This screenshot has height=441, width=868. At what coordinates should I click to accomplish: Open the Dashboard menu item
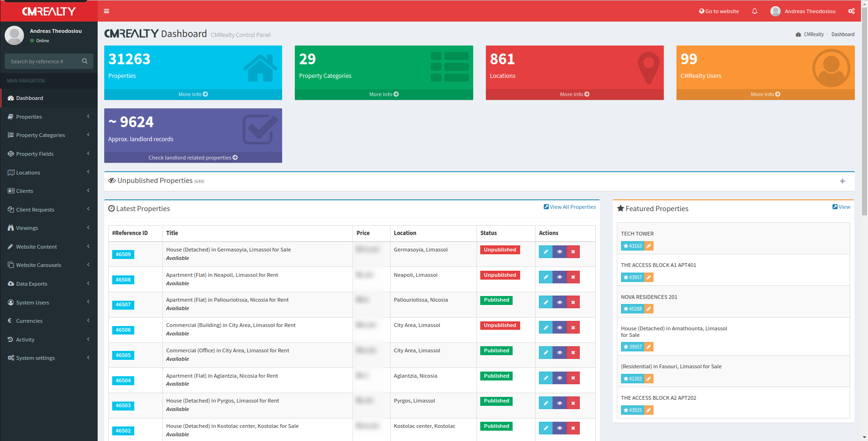49,98
